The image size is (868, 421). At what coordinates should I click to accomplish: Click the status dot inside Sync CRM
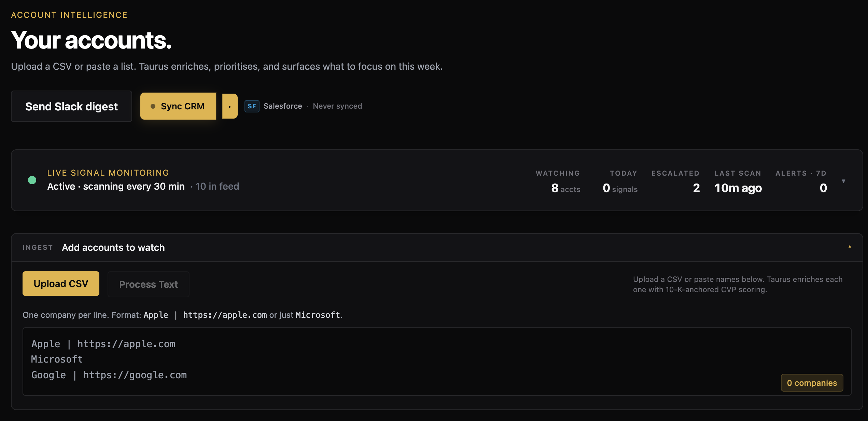click(x=153, y=106)
